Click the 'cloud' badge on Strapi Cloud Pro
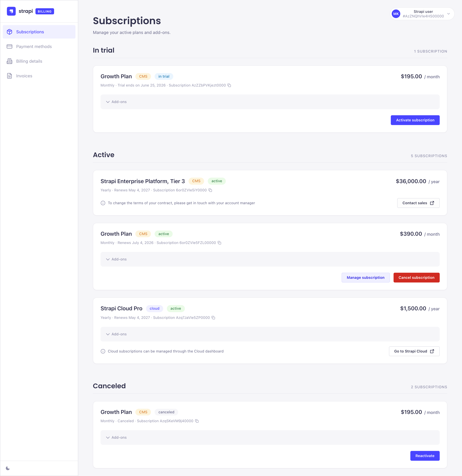The image size is (462, 476). pos(154,308)
